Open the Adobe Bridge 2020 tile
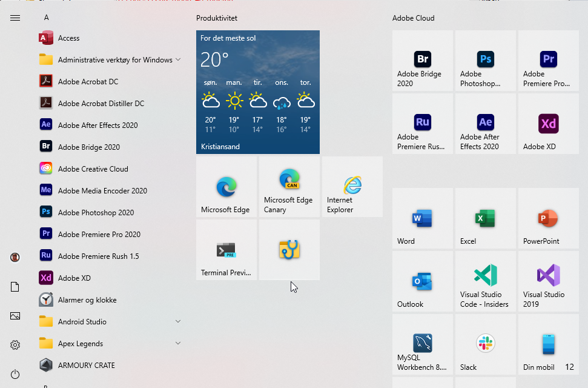The width and height of the screenshot is (588, 388). (x=423, y=61)
